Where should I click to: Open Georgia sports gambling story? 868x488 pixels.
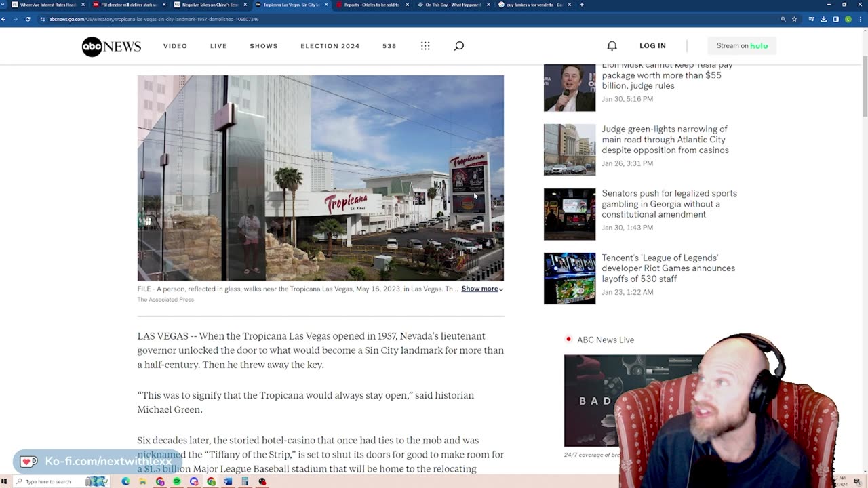tap(669, 204)
